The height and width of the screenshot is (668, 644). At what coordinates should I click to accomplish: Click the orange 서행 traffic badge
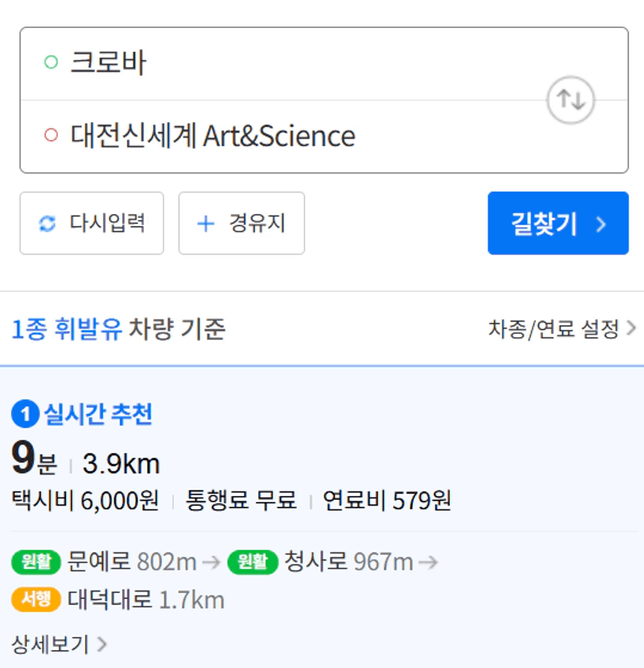point(37,599)
